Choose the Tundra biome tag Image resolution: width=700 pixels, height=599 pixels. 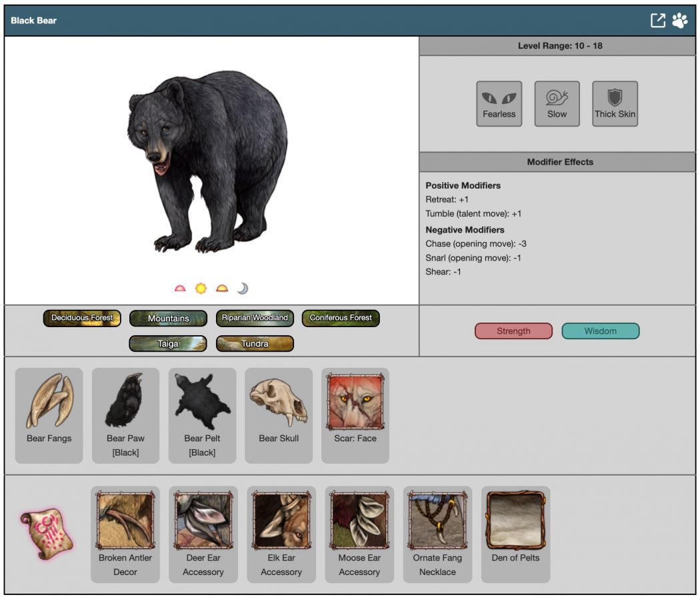point(255,344)
